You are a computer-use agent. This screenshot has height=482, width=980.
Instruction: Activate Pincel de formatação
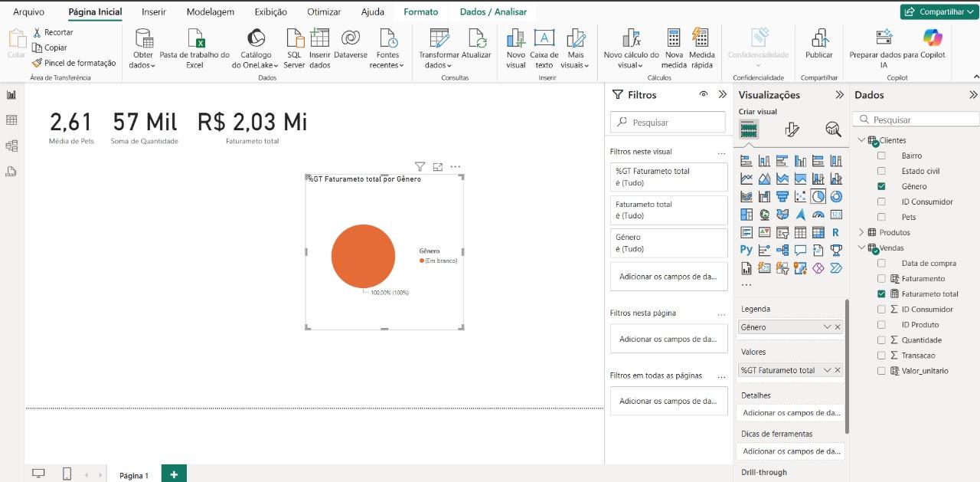click(74, 63)
